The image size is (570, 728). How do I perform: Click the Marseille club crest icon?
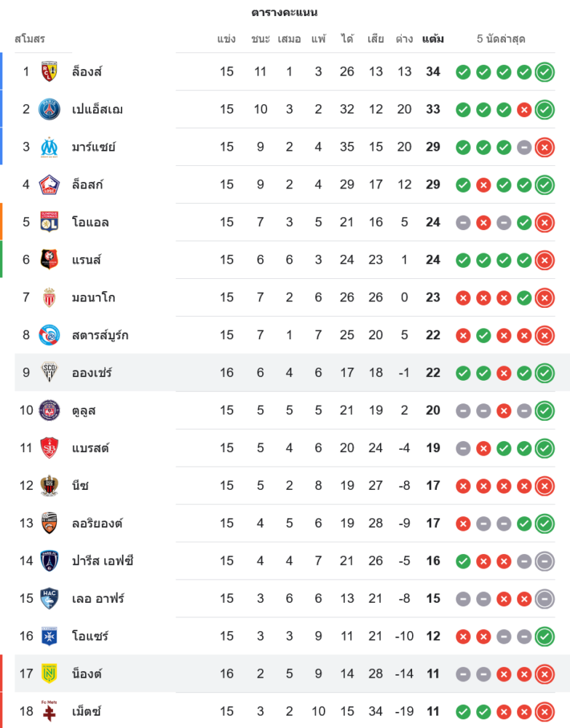49,147
